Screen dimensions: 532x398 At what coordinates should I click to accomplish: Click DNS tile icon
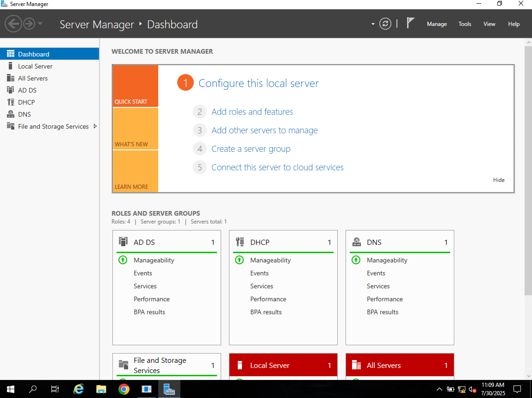pos(356,242)
